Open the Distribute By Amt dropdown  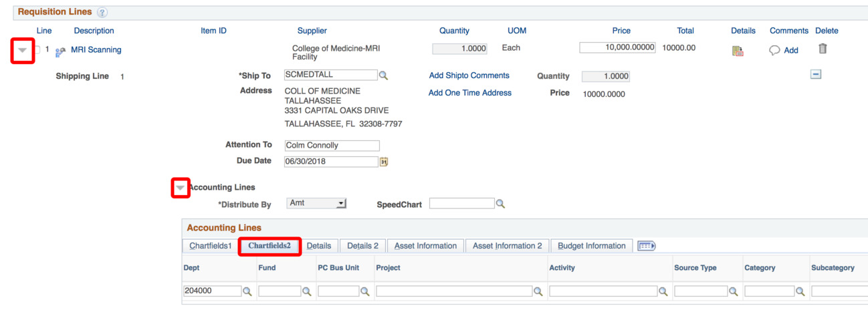tap(316, 203)
